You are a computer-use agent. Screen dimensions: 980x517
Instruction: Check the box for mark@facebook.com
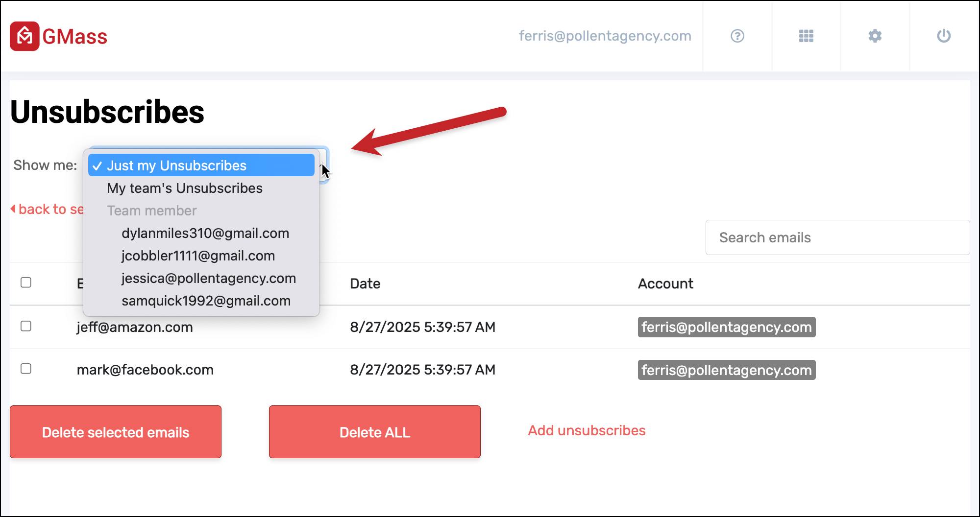point(26,369)
